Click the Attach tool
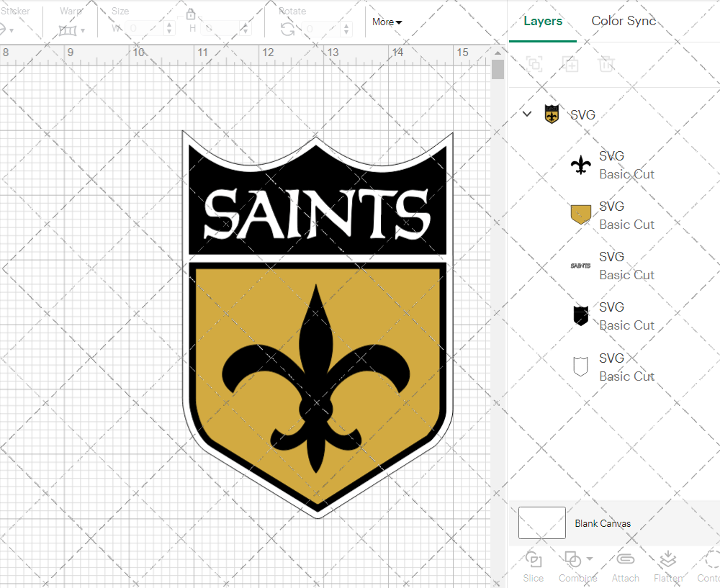720x588 pixels. click(x=626, y=567)
